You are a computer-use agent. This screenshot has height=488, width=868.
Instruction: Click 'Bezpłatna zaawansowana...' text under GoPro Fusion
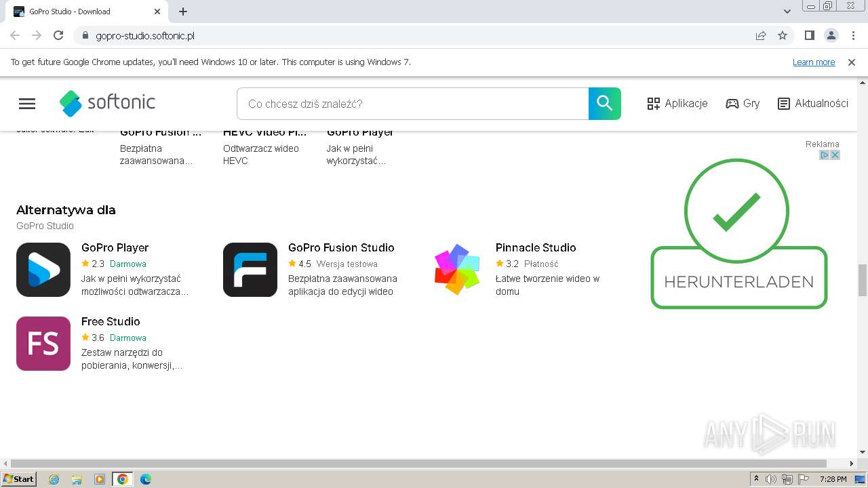pos(157,155)
